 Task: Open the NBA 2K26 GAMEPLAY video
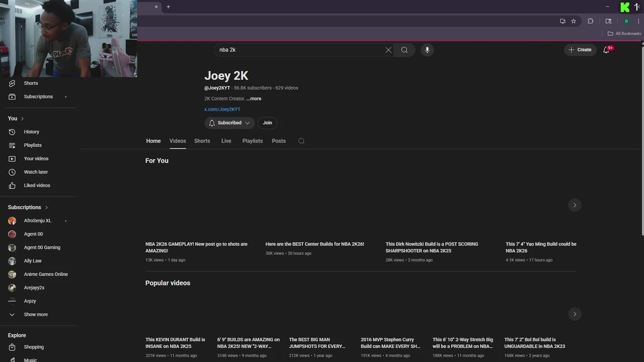(x=196, y=247)
